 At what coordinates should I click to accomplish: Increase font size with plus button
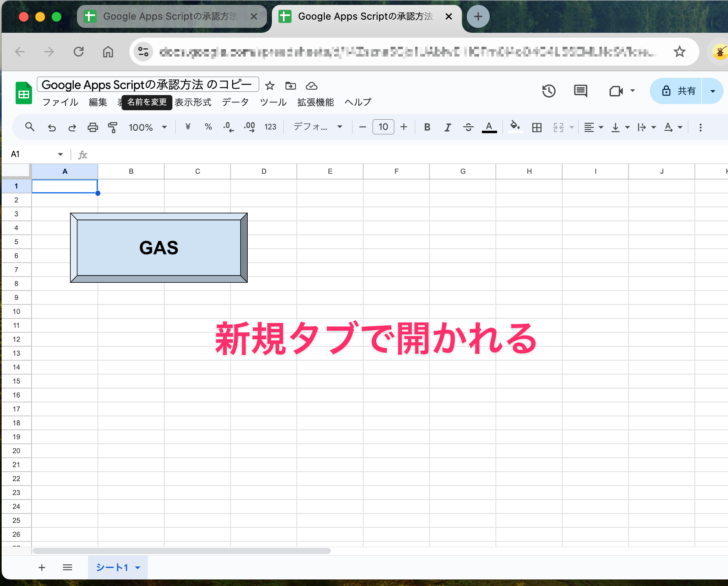[404, 127]
